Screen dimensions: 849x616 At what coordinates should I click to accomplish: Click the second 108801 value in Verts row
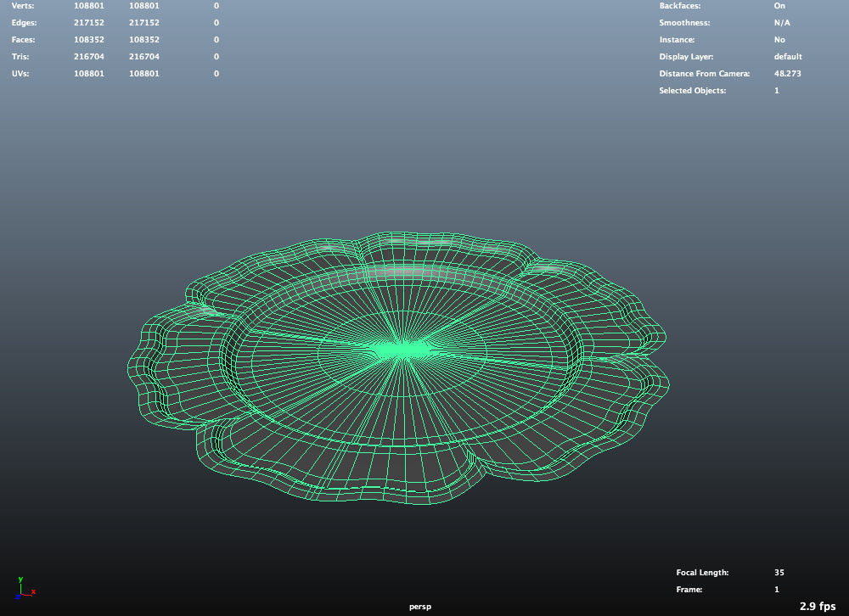coord(144,6)
